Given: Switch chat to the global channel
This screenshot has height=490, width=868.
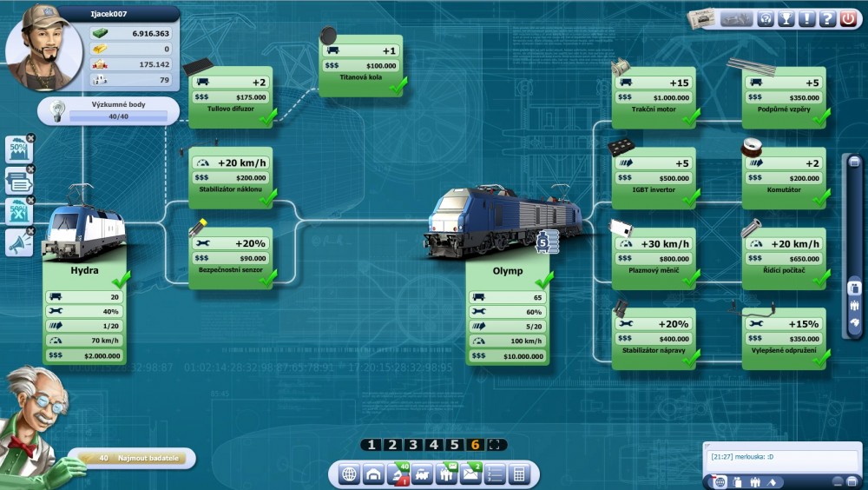Looking at the screenshot, I should pos(719,481).
